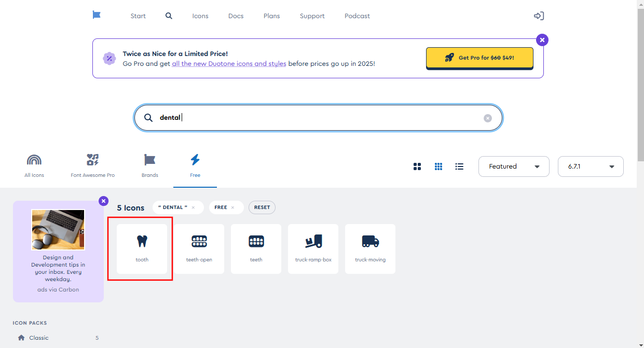Open search via magnifier in navigation
Screen dimensions: 644x348
click(x=169, y=16)
